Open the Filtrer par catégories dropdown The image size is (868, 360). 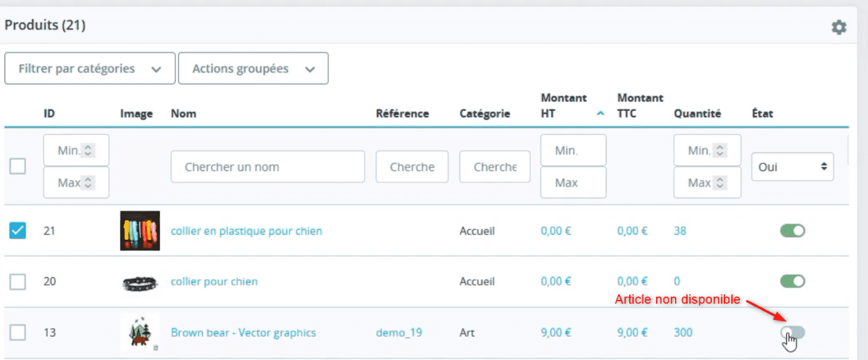coord(90,68)
